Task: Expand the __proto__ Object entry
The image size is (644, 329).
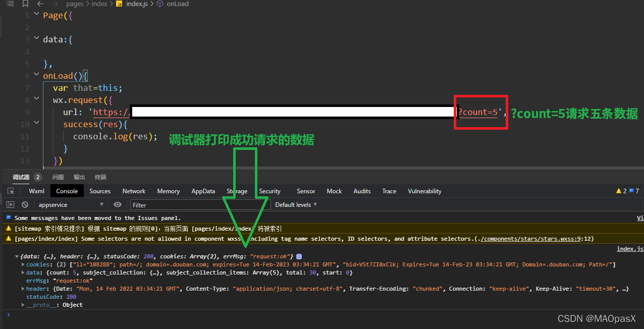Action: [x=23, y=305]
